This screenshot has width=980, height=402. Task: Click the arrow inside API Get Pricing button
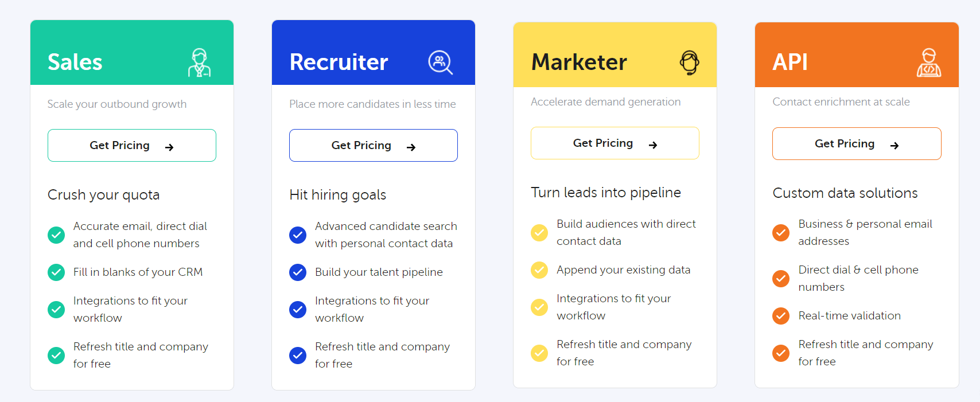895,145
